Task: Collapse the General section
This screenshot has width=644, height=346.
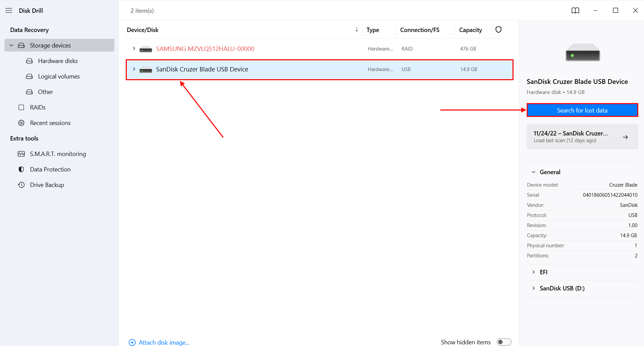Action: (x=533, y=172)
